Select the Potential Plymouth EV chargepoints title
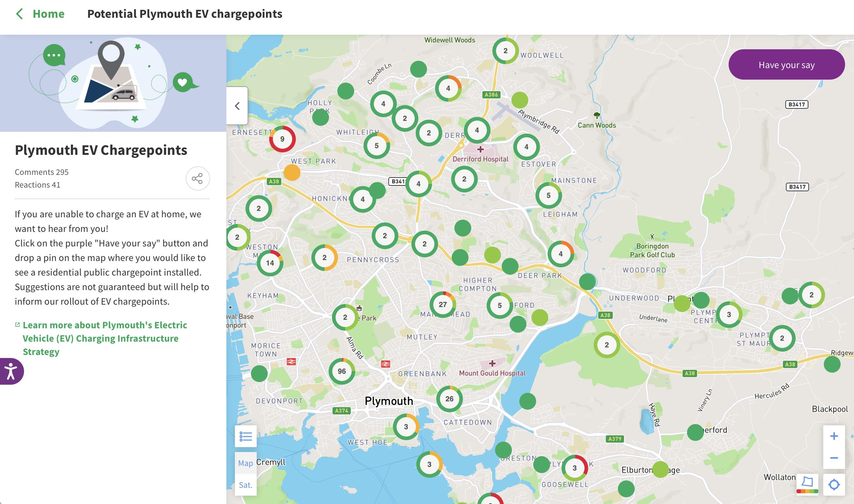The height and width of the screenshot is (504, 854). [185, 14]
